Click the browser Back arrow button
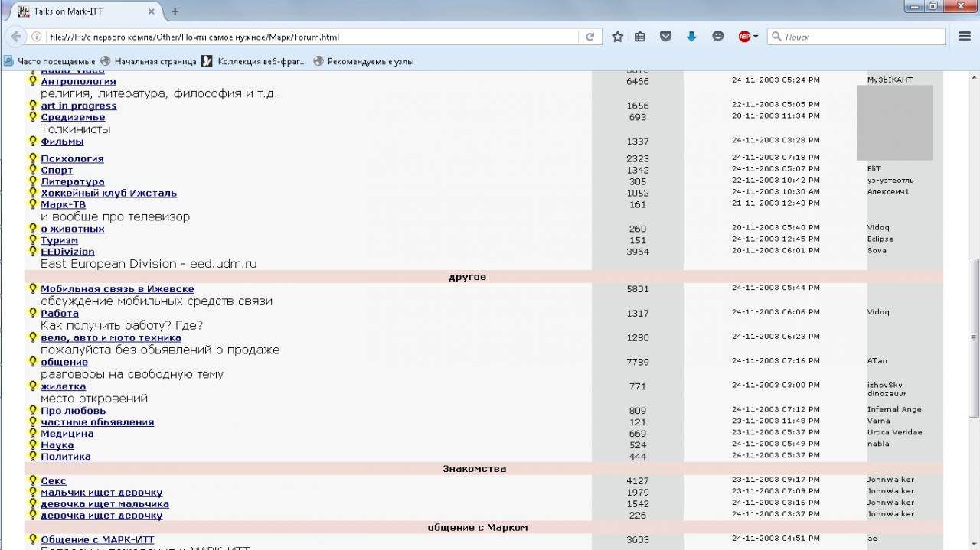Image resolution: width=980 pixels, height=550 pixels. (15, 37)
